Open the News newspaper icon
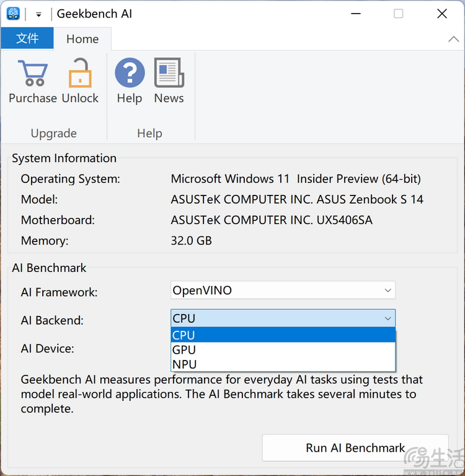This screenshot has width=465, height=476. [x=169, y=73]
